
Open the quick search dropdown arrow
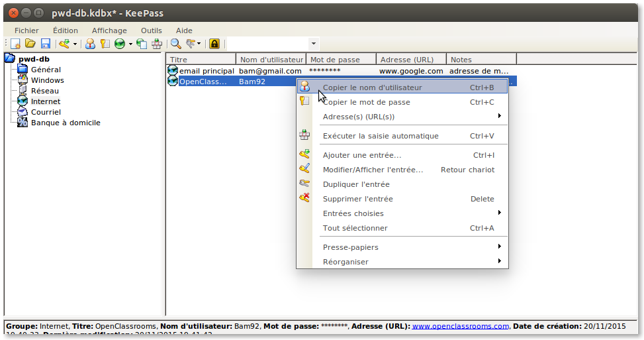(313, 44)
